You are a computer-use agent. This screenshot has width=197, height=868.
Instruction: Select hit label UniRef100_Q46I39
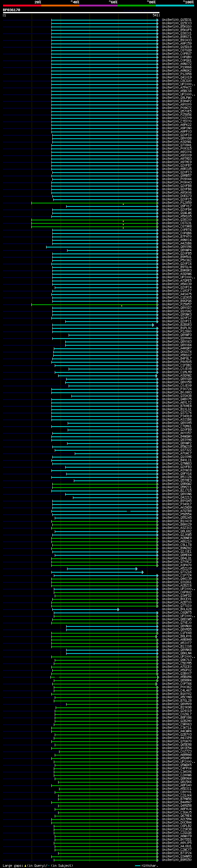pyautogui.click(x=176, y=579)
